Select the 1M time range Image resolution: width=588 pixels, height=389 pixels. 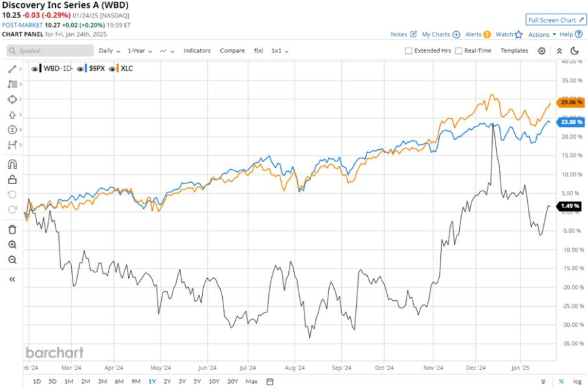(69, 381)
